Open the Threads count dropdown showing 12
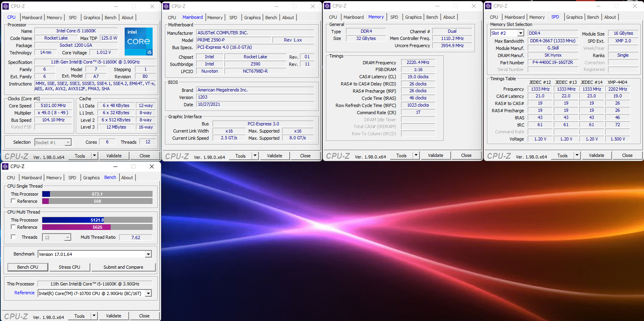This screenshot has height=321, width=644. (68, 238)
